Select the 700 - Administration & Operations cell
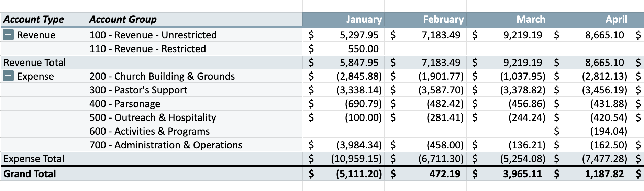The width and height of the screenshot is (644, 191). pos(166,145)
